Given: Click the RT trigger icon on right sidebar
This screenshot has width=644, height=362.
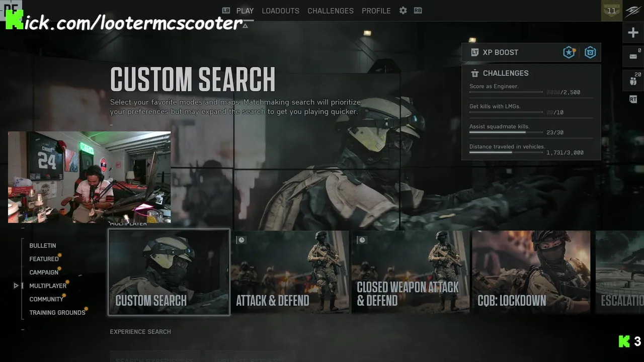Looking at the screenshot, I should click(x=633, y=100).
